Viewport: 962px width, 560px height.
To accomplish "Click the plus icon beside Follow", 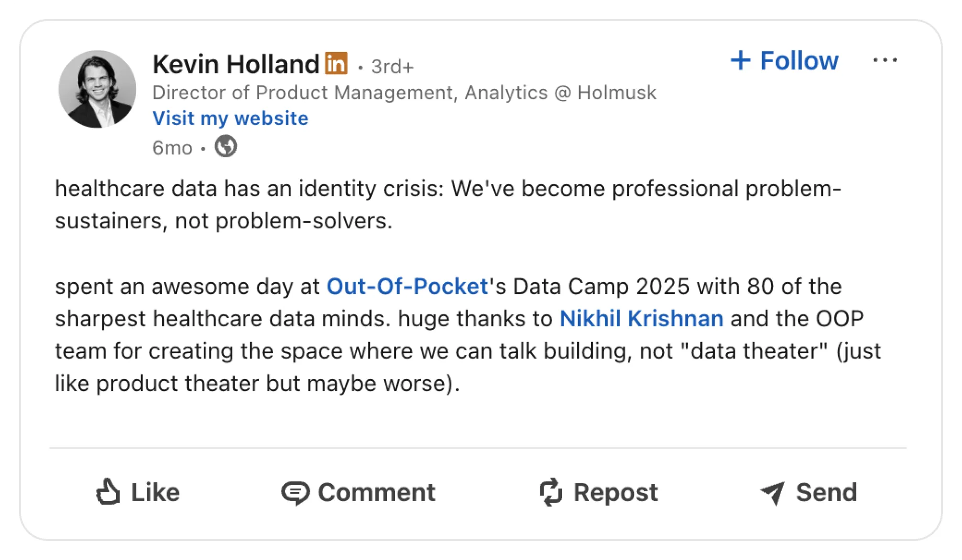I will pos(742,60).
